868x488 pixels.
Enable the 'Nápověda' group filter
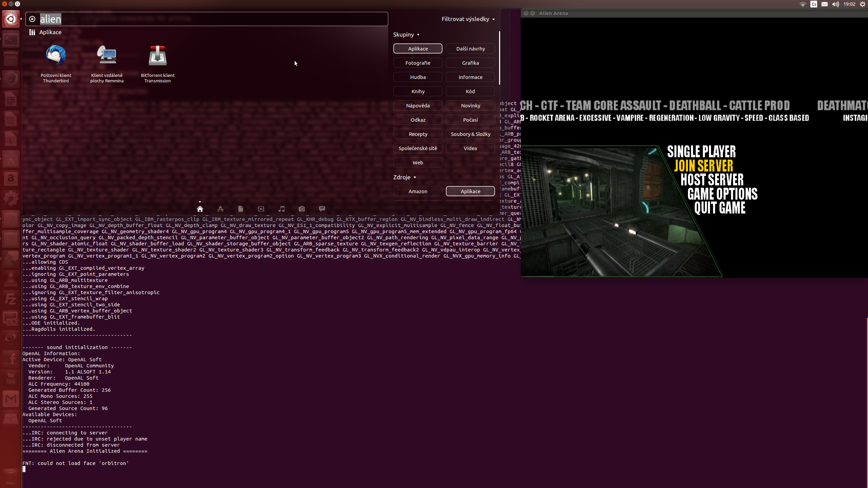coord(418,105)
